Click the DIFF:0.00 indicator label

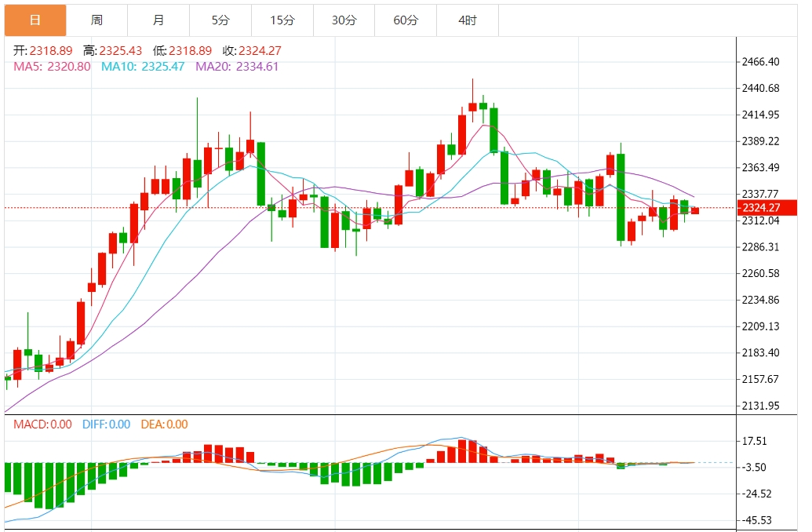[x=106, y=425]
